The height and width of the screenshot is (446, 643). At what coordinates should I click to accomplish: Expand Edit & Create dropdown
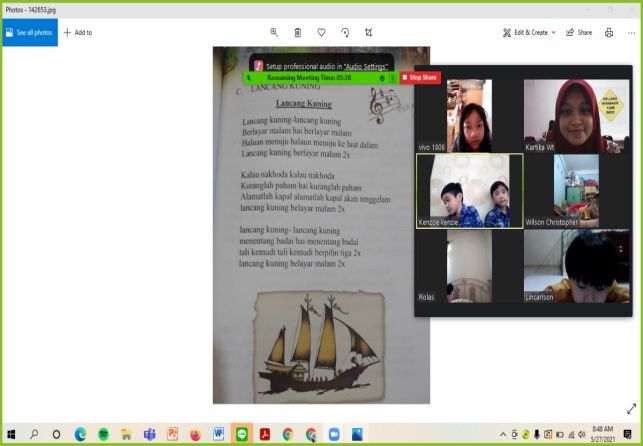point(529,32)
